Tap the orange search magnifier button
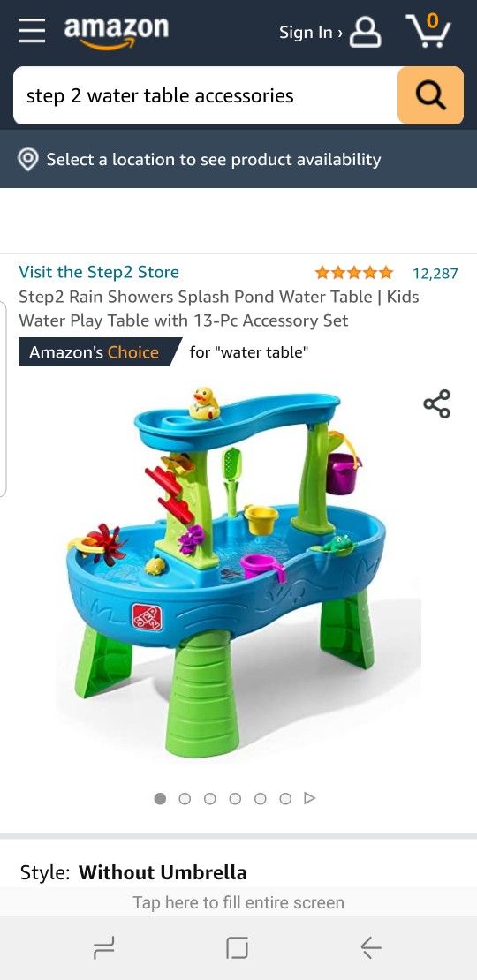Image resolution: width=477 pixels, height=980 pixels. (431, 95)
